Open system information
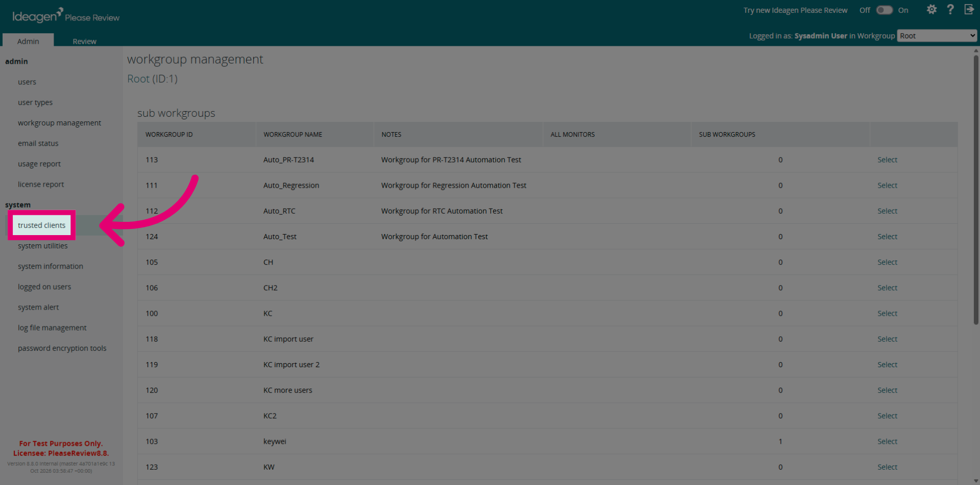This screenshot has width=980, height=485. (51, 266)
